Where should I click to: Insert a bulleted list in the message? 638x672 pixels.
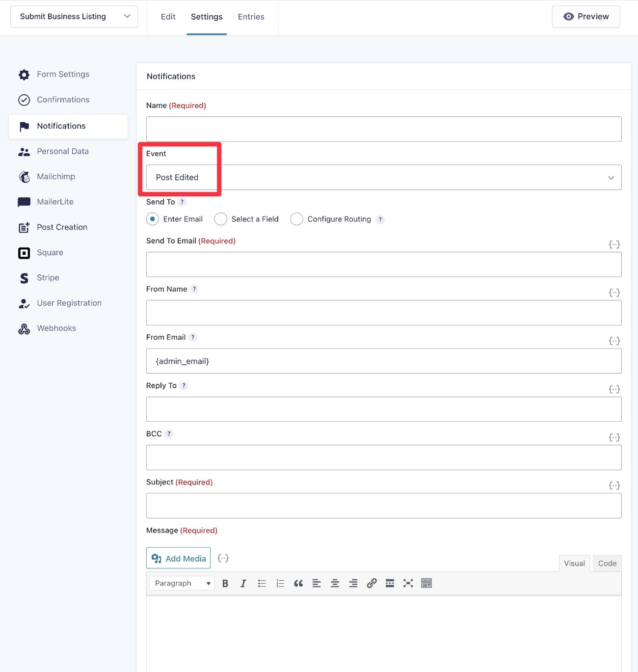tap(262, 583)
